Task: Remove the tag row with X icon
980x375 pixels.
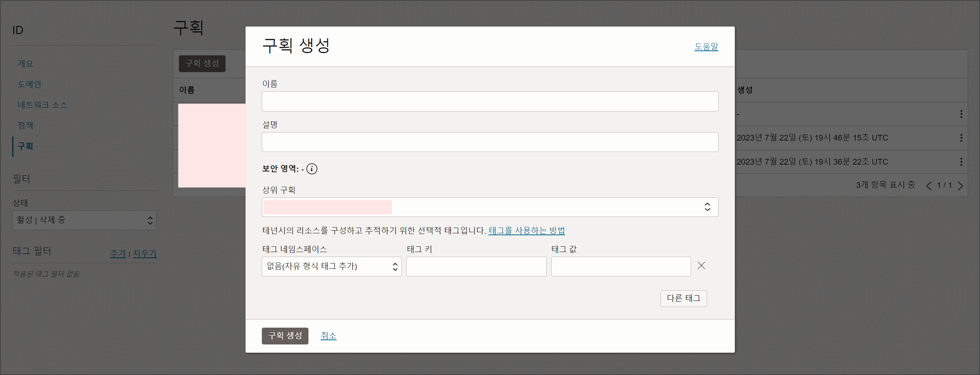Action: (701, 266)
